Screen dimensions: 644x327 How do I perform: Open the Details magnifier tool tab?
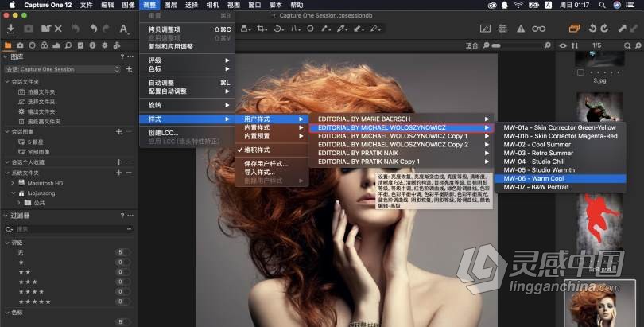click(68, 45)
